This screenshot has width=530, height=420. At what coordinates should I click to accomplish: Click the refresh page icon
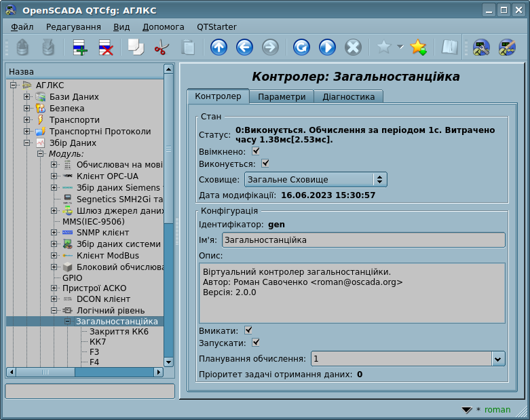pos(301,47)
